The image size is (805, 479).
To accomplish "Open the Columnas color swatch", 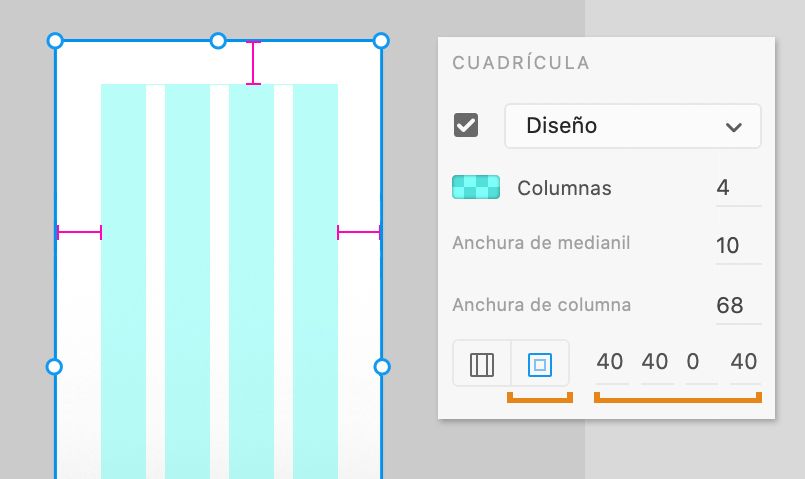I will 476,187.
